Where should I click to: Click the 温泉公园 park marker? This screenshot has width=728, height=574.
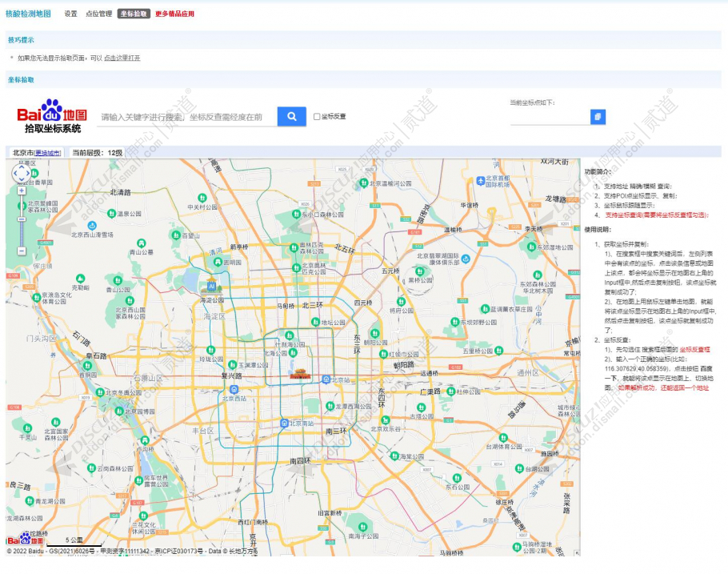pyautogui.click(x=111, y=213)
